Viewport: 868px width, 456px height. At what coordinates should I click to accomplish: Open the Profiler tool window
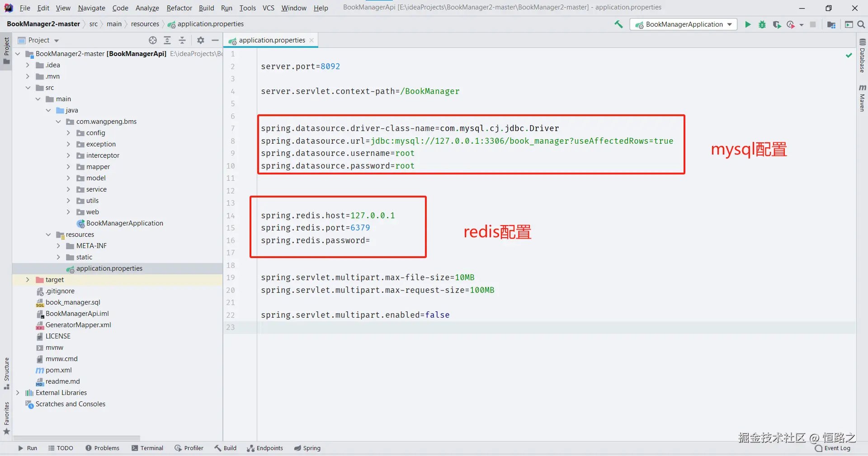(x=189, y=448)
